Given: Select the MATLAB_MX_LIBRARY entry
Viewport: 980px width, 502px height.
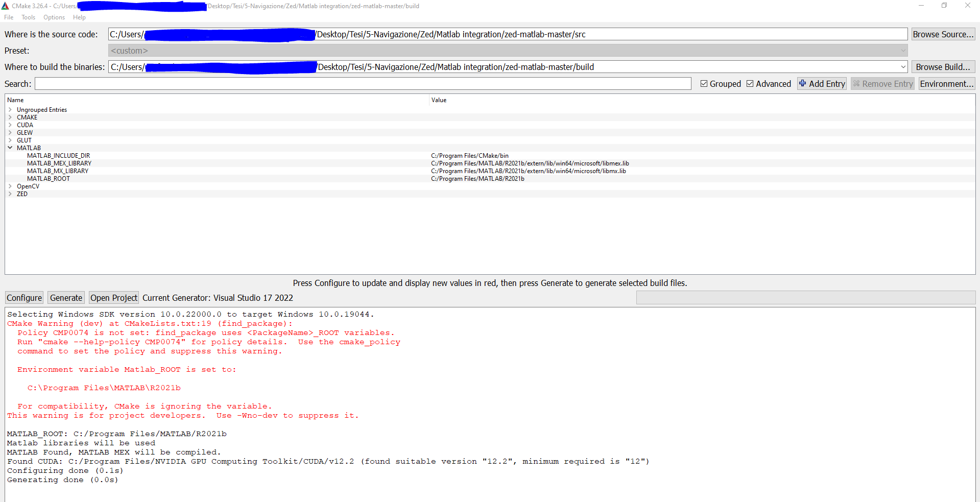Looking at the screenshot, I should [x=58, y=171].
